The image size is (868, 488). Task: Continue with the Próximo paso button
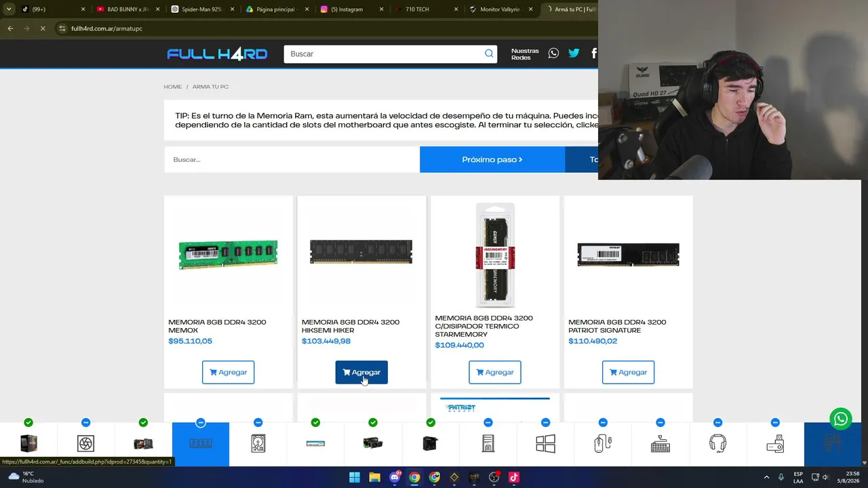pos(492,159)
